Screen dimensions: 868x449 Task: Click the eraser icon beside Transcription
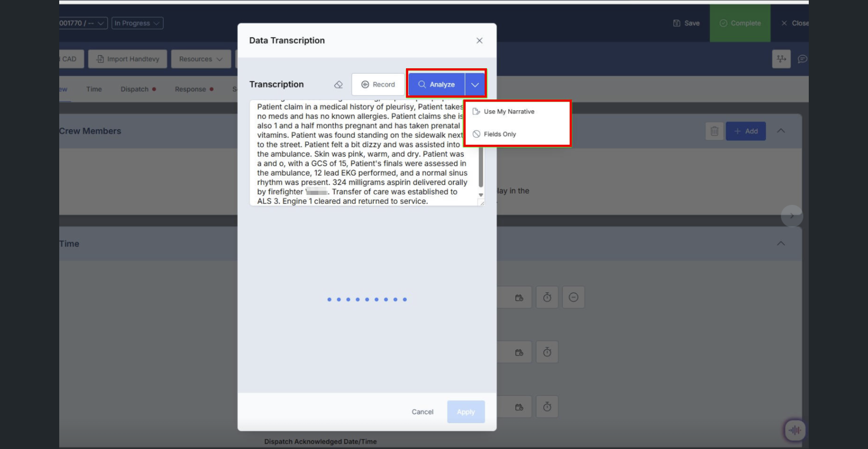(x=338, y=85)
